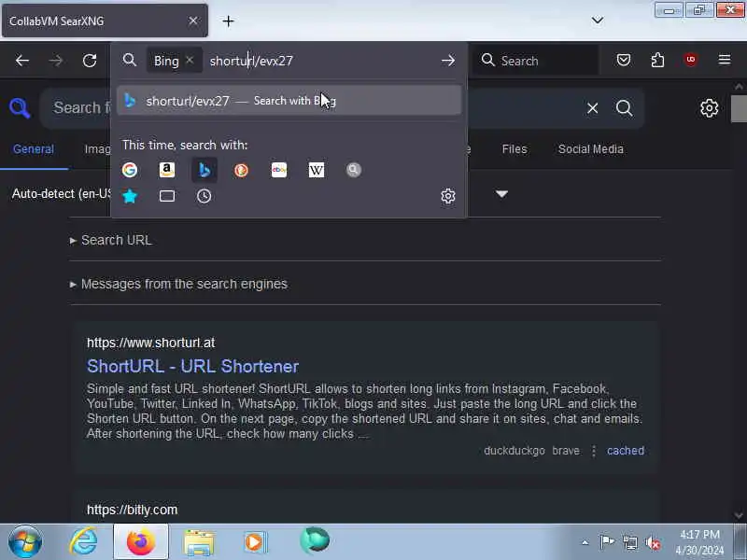
Task: Open the filter dropdown arrow beside language
Action: (501, 194)
